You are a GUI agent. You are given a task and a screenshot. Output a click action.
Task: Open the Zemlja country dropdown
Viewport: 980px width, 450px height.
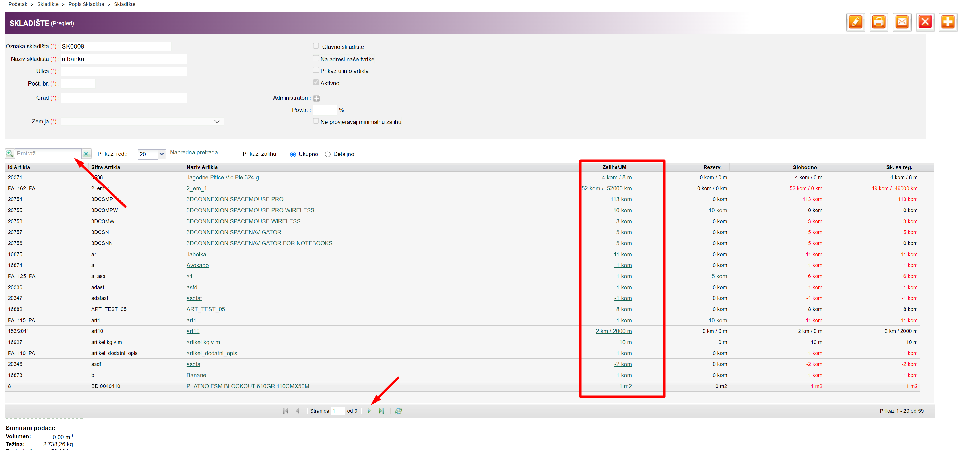coord(217,122)
